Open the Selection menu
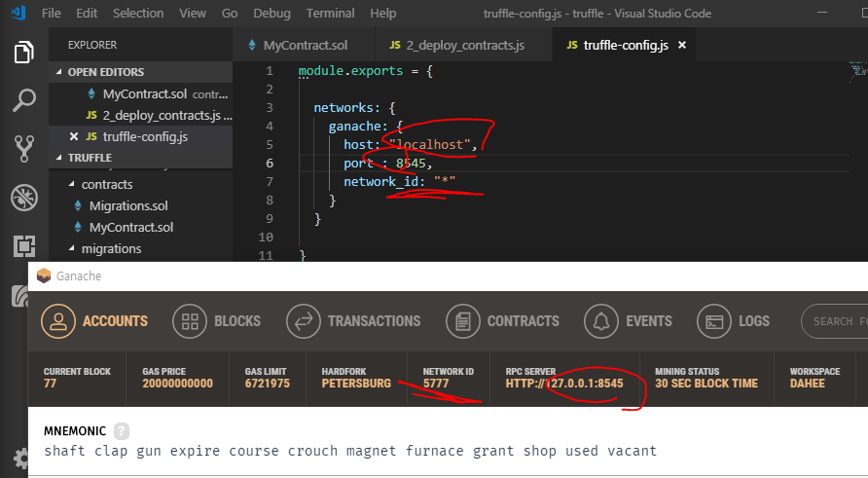 click(138, 14)
